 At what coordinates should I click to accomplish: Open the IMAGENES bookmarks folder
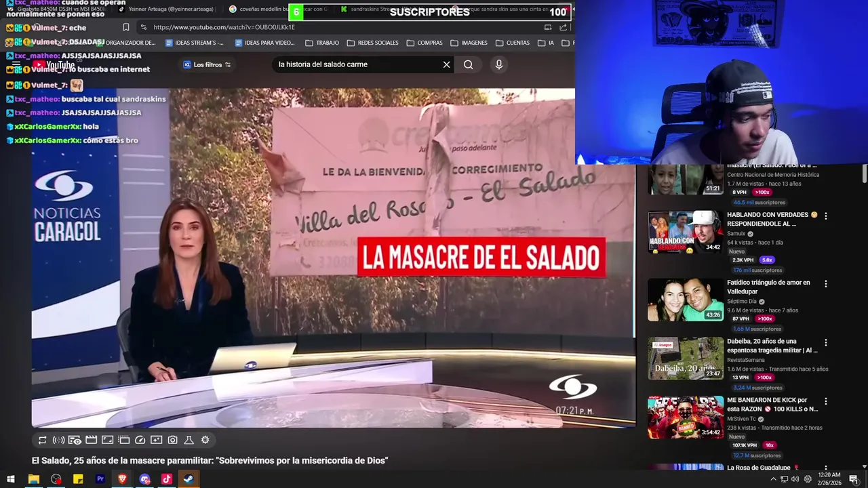469,43
